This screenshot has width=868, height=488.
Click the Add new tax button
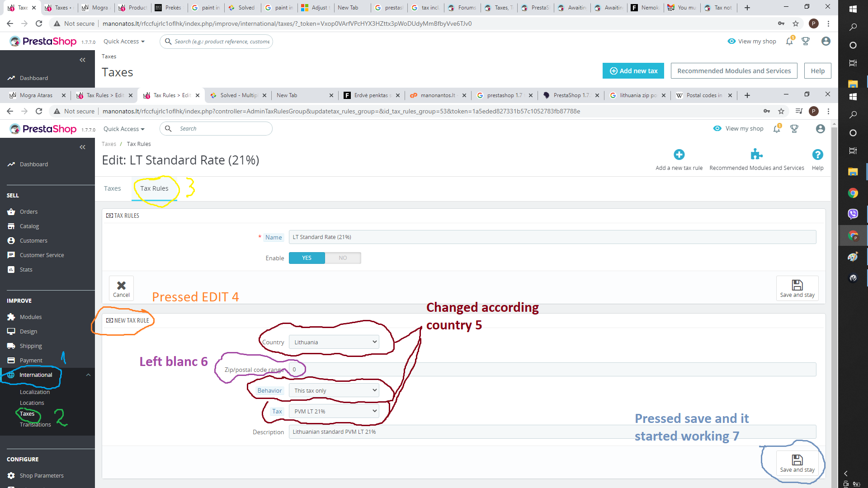pos(633,71)
